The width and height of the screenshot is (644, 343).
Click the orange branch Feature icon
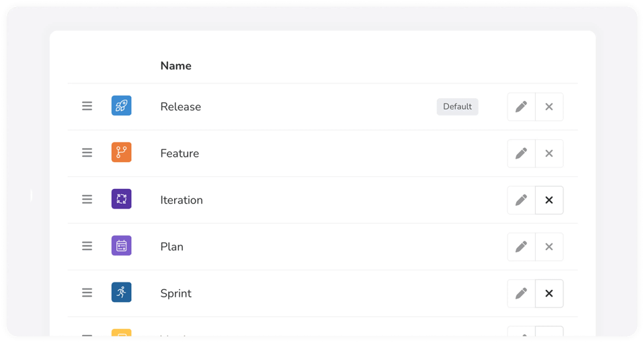[x=122, y=153]
